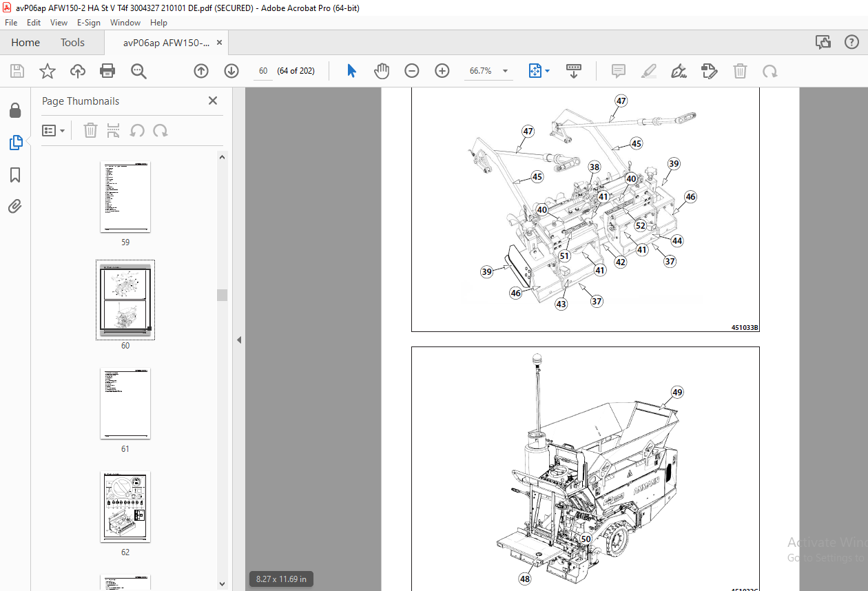Add a sticky note comment
Image resolution: width=868 pixels, height=591 pixels.
tap(619, 71)
